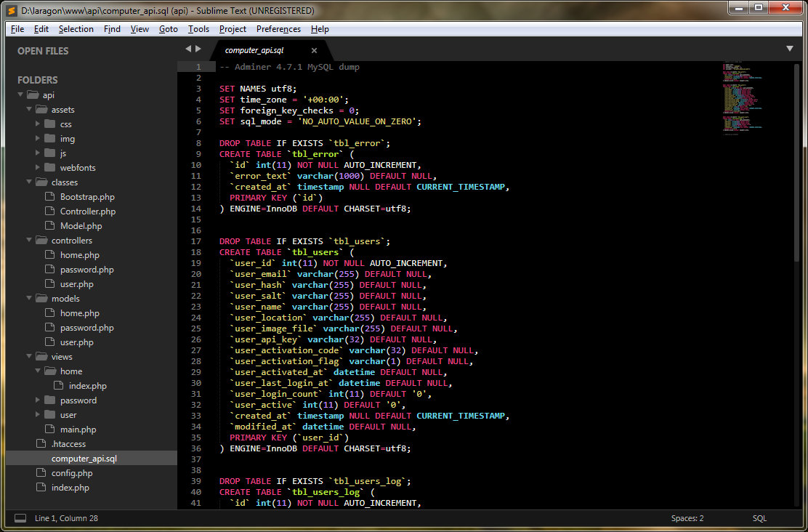
Task: Change syntax via SQL status label
Action: coord(759,518)
